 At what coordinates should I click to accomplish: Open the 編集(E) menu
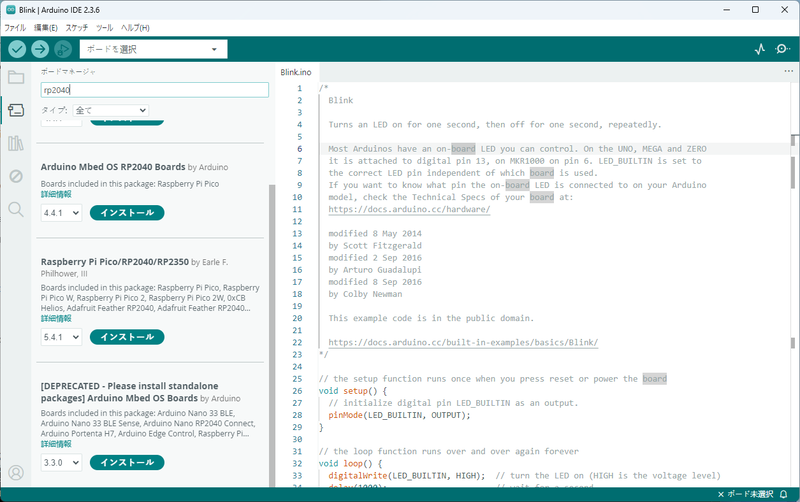point(46,28)
